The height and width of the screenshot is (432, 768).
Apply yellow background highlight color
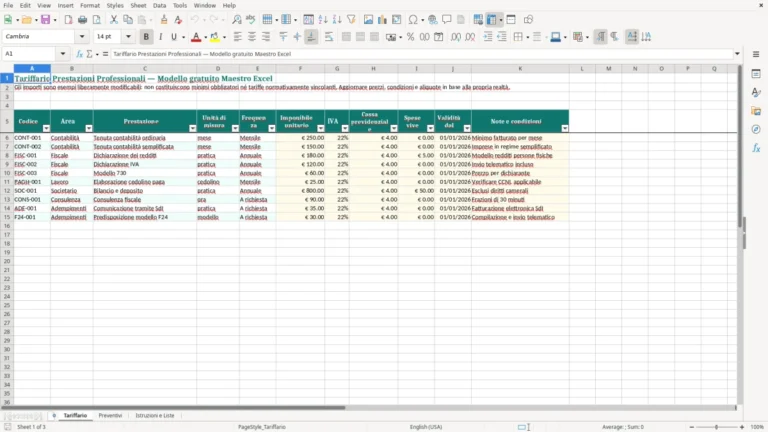click(215, 37)
